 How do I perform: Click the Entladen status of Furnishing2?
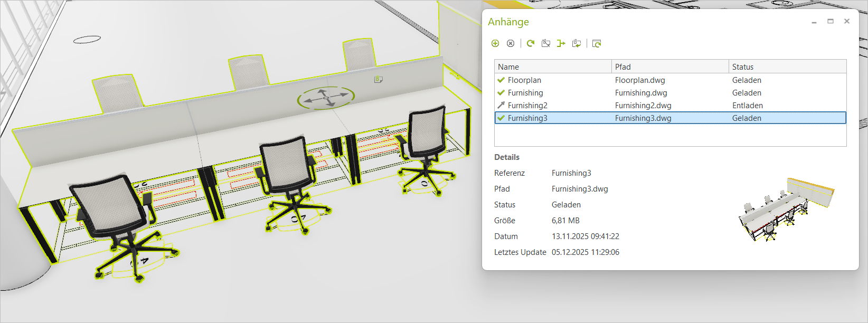click(x=748, y=106)
